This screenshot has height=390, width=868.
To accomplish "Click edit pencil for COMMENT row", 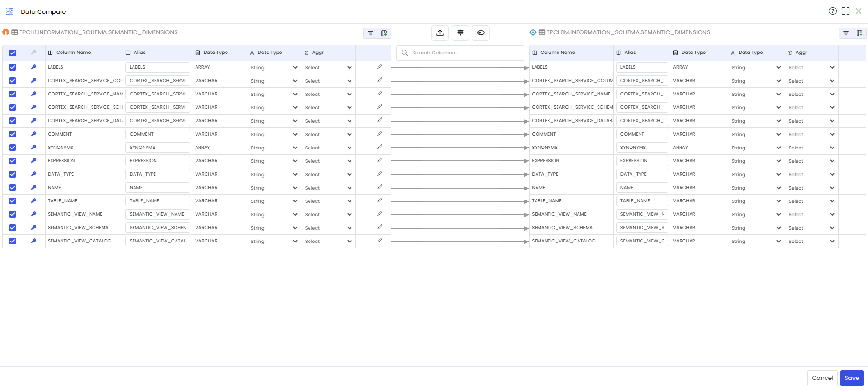I will (x=380, y=134).
